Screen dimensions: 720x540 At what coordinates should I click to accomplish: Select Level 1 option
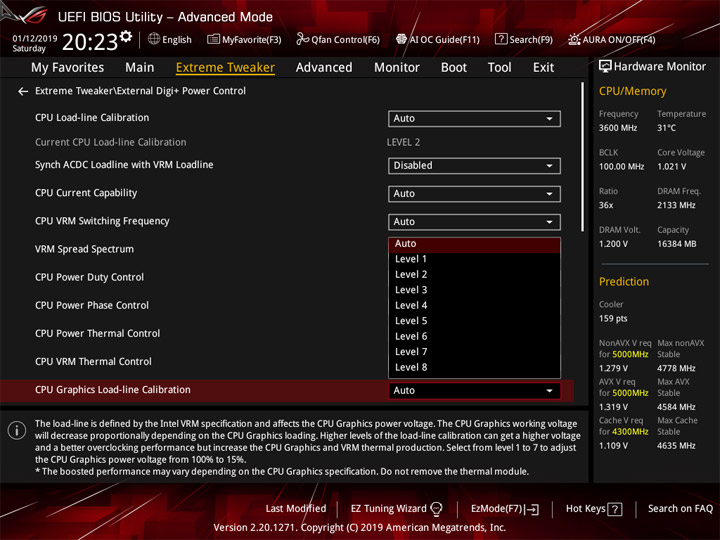click(x=474, y=259)
